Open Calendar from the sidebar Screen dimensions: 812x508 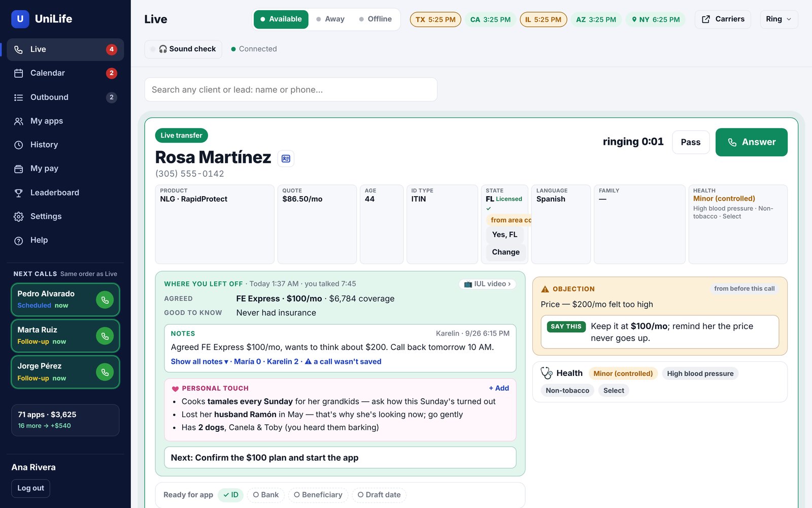(65, 73)
